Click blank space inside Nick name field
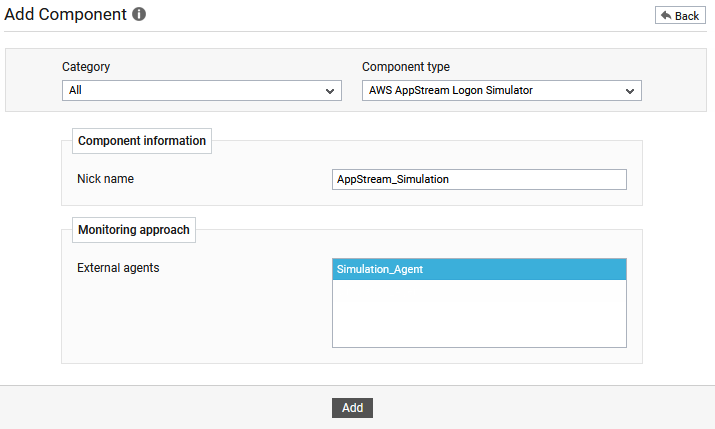Screen dimensions: 715x429 [x=537, y=179]
